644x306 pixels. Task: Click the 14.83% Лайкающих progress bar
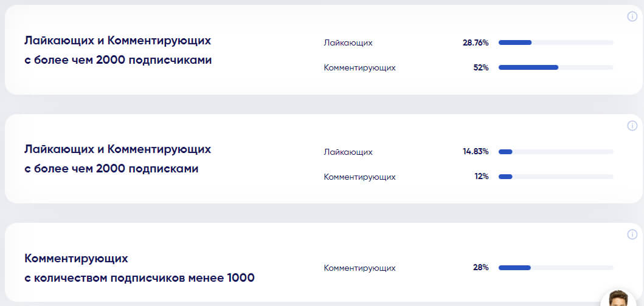point(556,152)
